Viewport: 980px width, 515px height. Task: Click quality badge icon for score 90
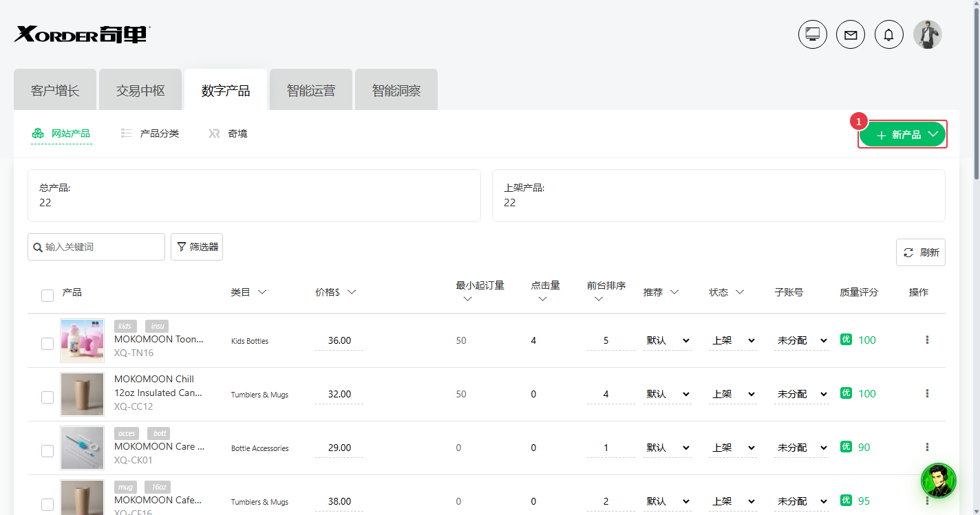point(846,447)
